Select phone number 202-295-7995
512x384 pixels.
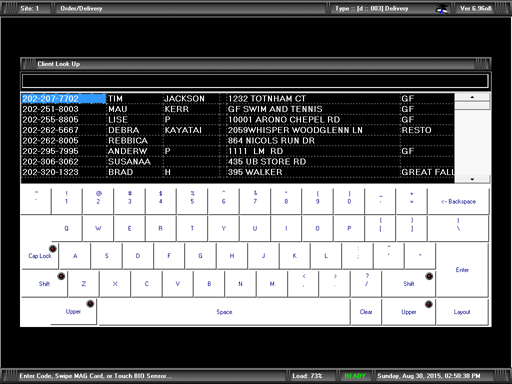(50, 151)
